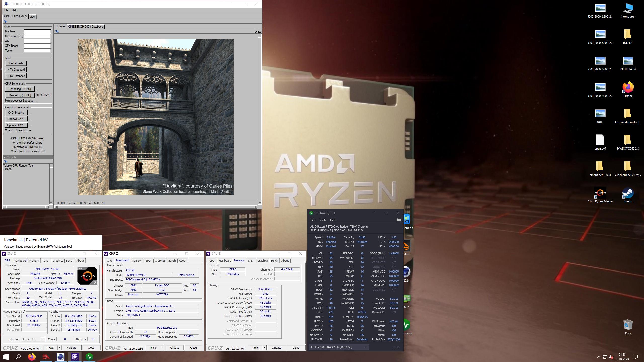Open the ZenTimings Tools menu
644x362 pixels.
pos(323,220)
